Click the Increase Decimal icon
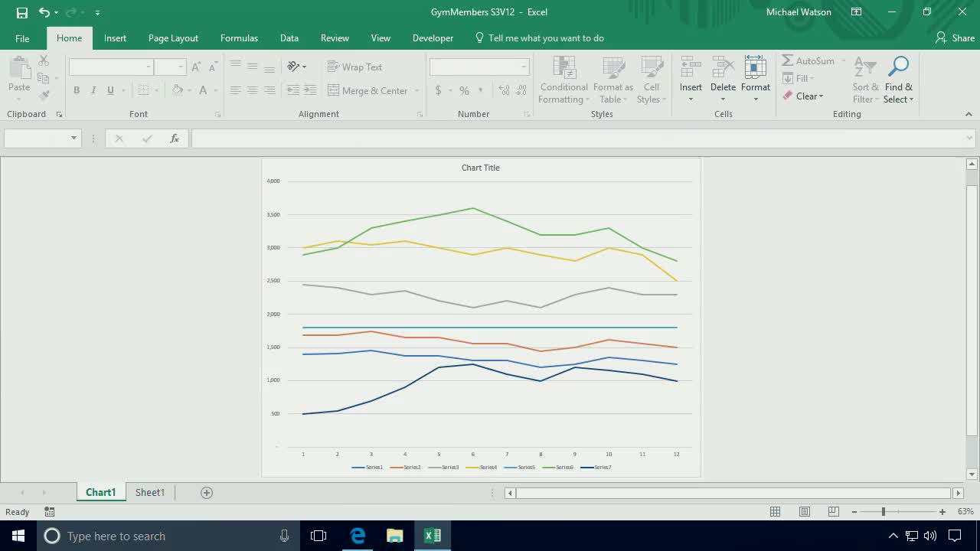Screen dimensions: 980x551 coord(505,90)
